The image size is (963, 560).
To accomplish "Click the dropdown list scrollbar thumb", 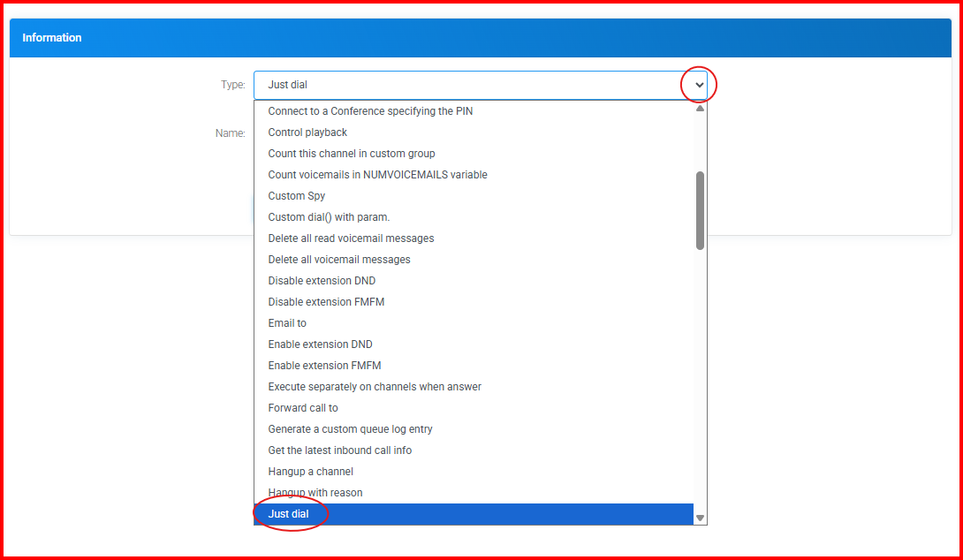I will tap(700, 210).
